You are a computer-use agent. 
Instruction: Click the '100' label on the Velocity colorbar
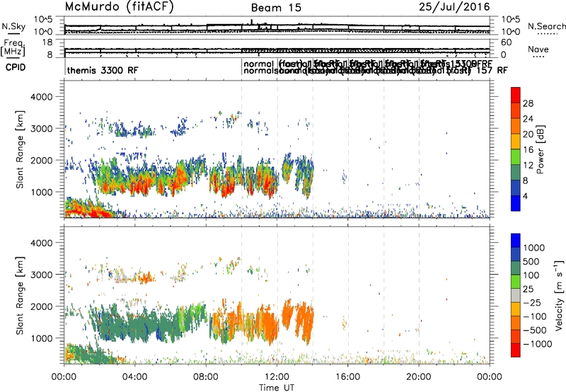tap(530, 275)
